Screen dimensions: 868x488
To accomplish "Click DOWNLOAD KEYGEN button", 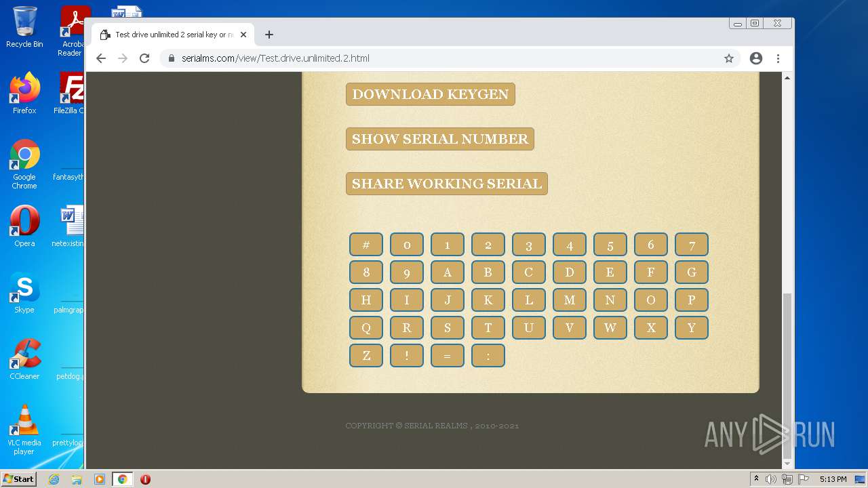I will pos(431,94).
